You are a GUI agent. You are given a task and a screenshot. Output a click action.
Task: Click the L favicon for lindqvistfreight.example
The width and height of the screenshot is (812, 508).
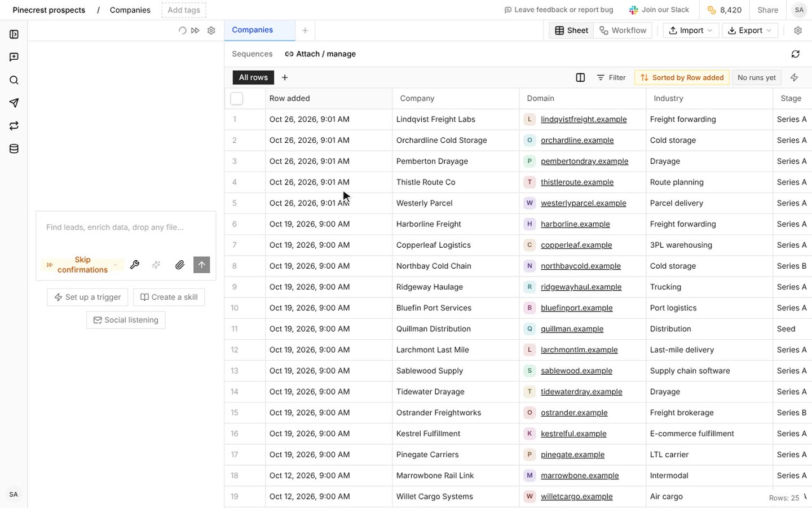click(529, 119)
